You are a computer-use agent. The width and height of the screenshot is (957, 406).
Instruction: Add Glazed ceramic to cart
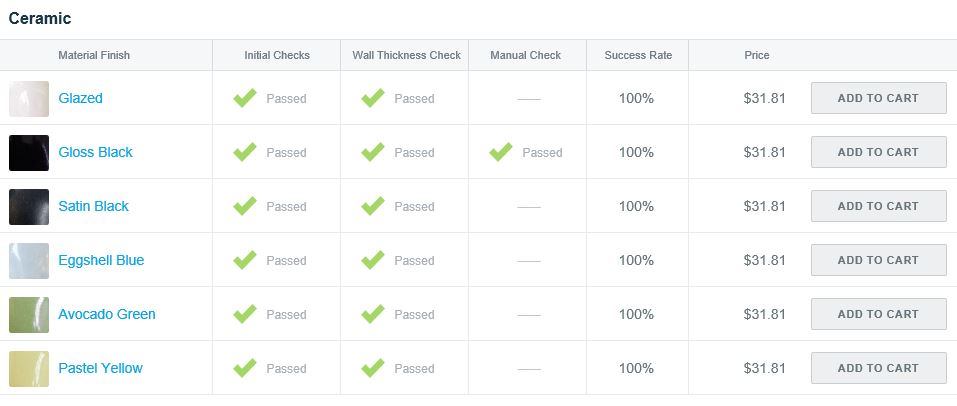click(878, 98)
